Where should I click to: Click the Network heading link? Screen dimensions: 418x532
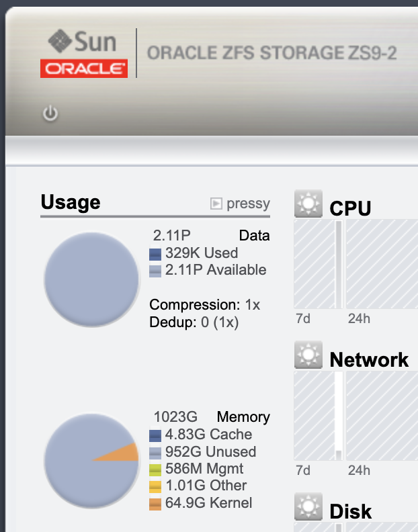pyautogui.click(x=369, y=359)
